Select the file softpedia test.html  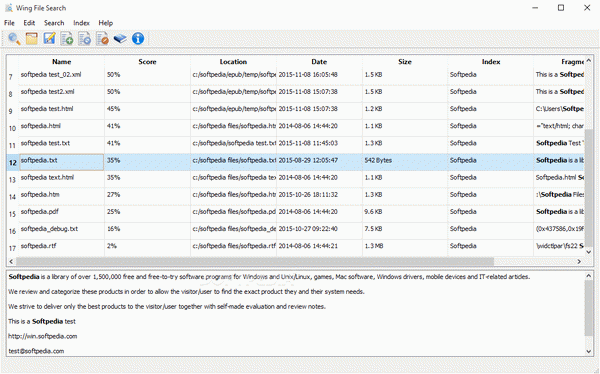click(x=61, y=111)
